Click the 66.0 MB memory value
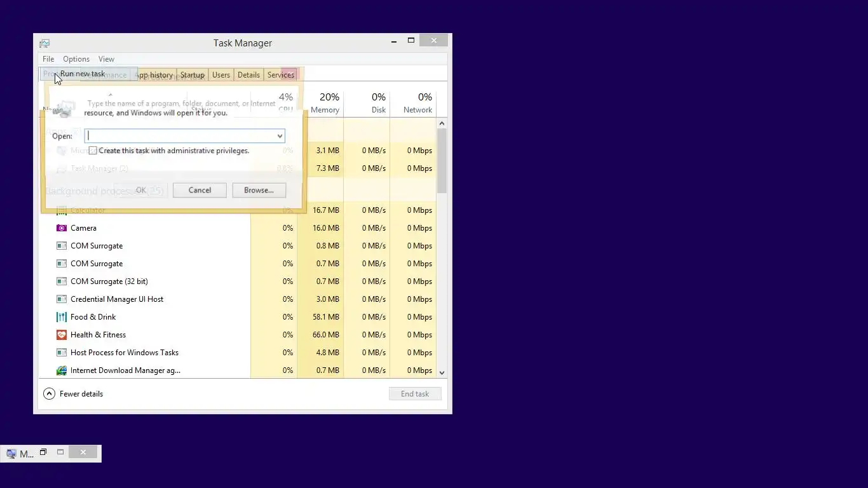 [326, 335]
